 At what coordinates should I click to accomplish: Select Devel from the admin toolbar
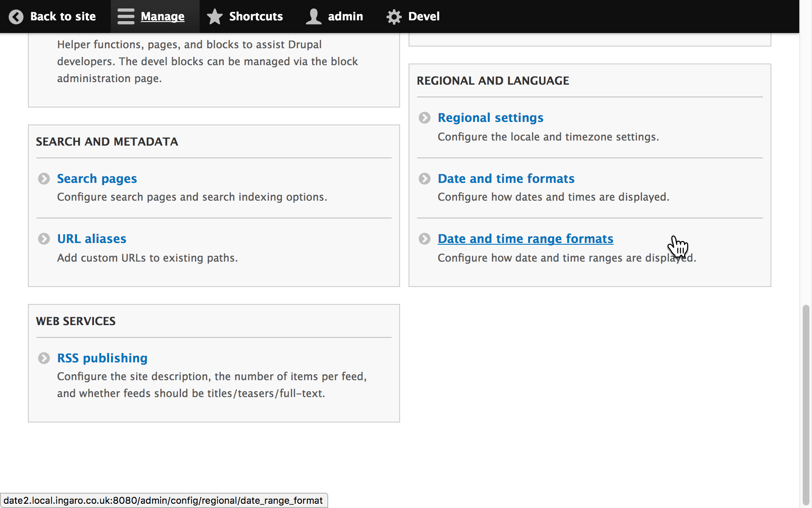tap(423, 16)
